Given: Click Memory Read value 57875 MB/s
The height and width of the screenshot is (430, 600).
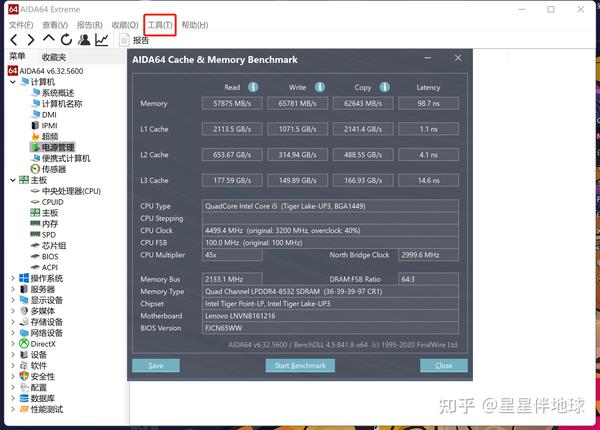Looking at the screenshot, I should click(232, 103).
